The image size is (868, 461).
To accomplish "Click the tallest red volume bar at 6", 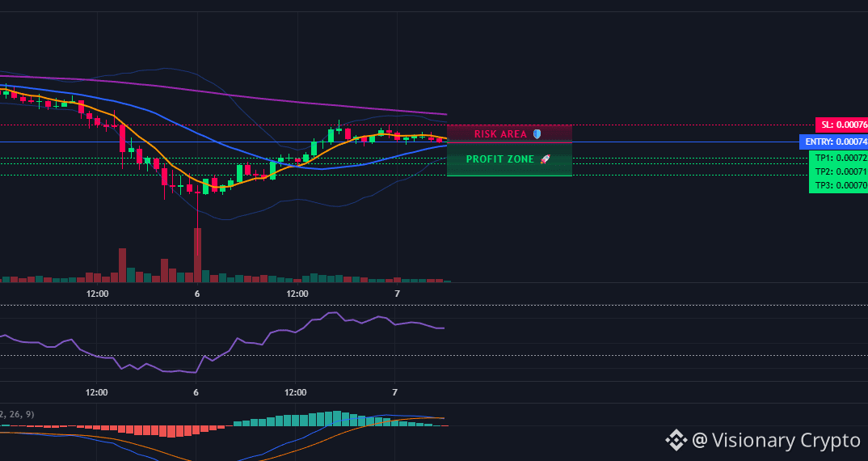I will coord(197,256).
